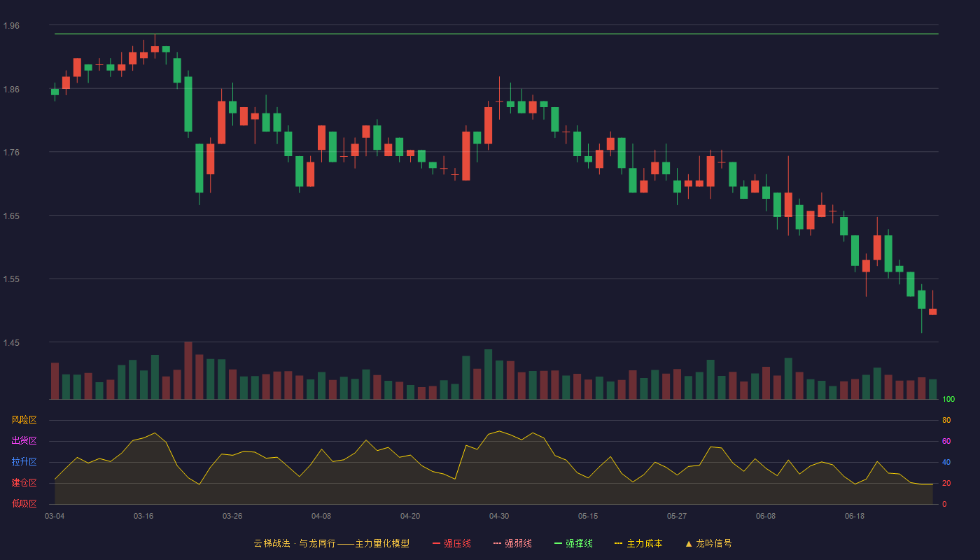Toggle the 强压线 legend series
980x560 pixels.
pyautogui.click(x=451, y=543)
